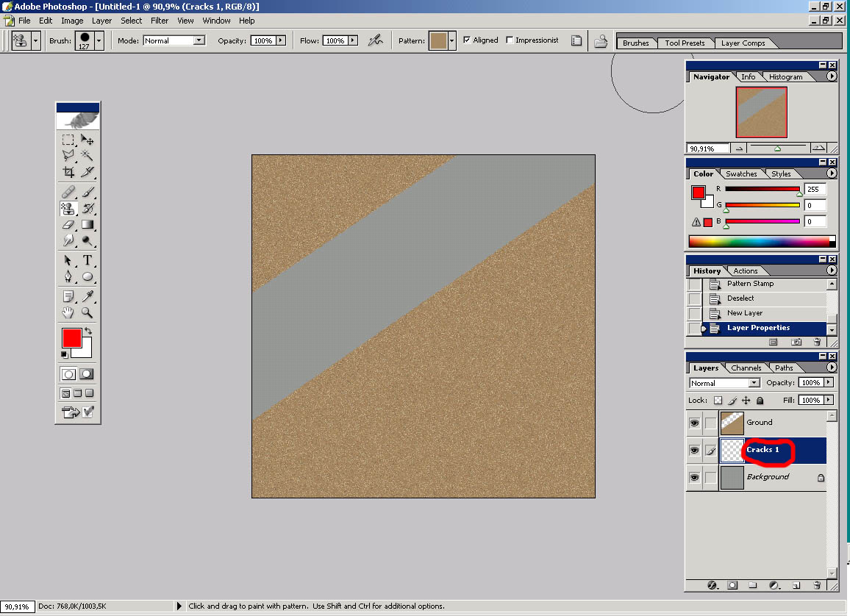This screenshot has width=850, height=616.
Task: Select the Crop tool
Action: [68, 172]
